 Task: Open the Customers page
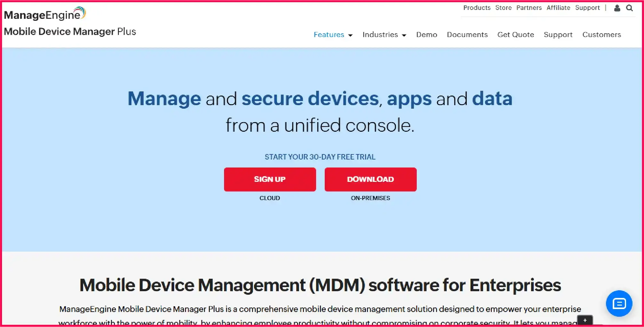[601, 35]
